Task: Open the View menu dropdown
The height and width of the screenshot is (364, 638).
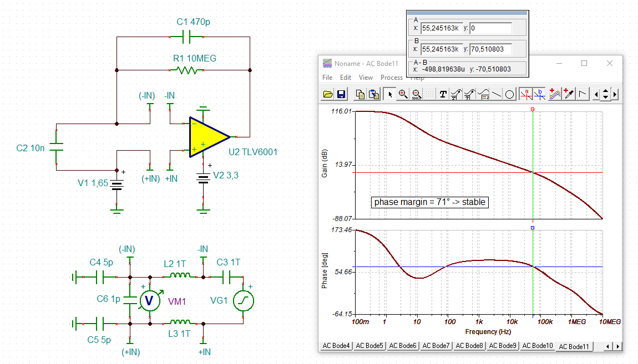Action: click(x=366, y=77)
